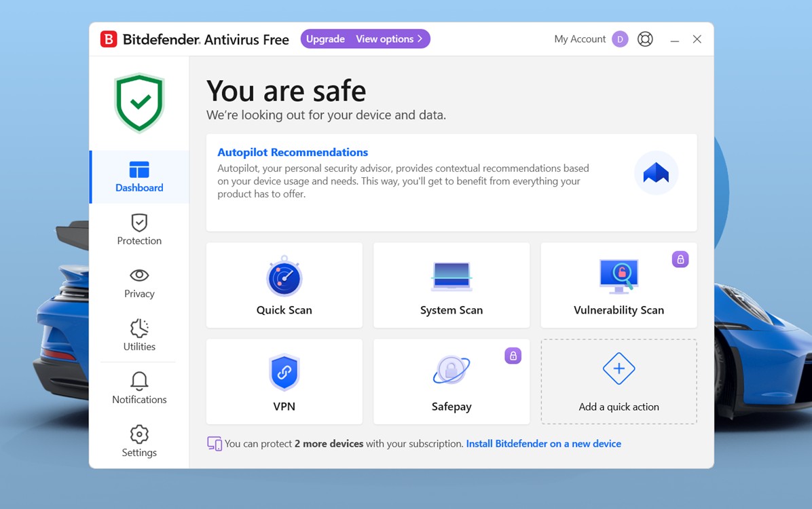Click the Add a quick action tile

[618, 381]
